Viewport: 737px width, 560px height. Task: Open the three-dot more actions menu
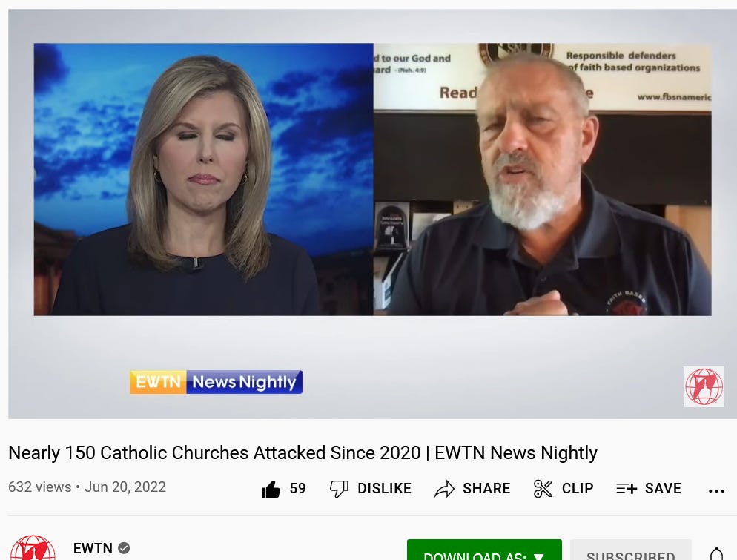(716, 491)
